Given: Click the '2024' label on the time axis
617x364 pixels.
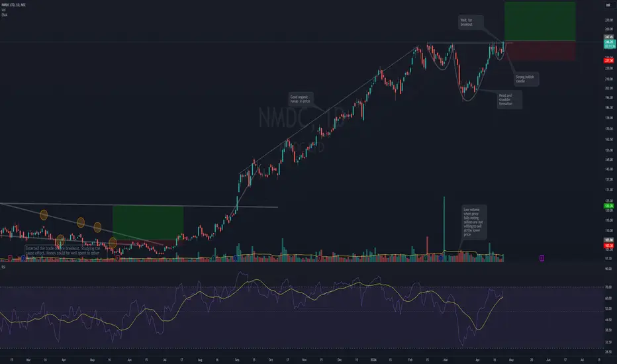Looking at the screenshot, I should 373,359.
